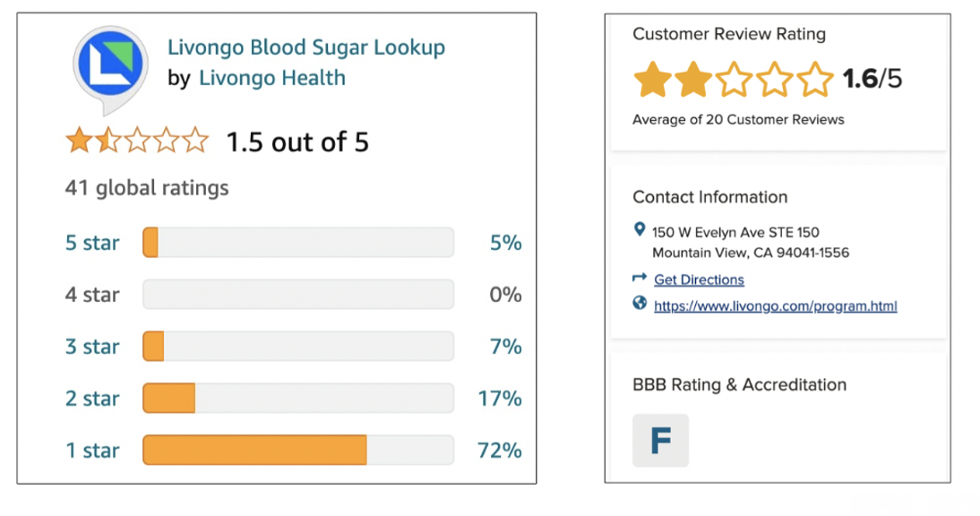
Task: Click the 17% percentage link
Action: coord(500,399)
